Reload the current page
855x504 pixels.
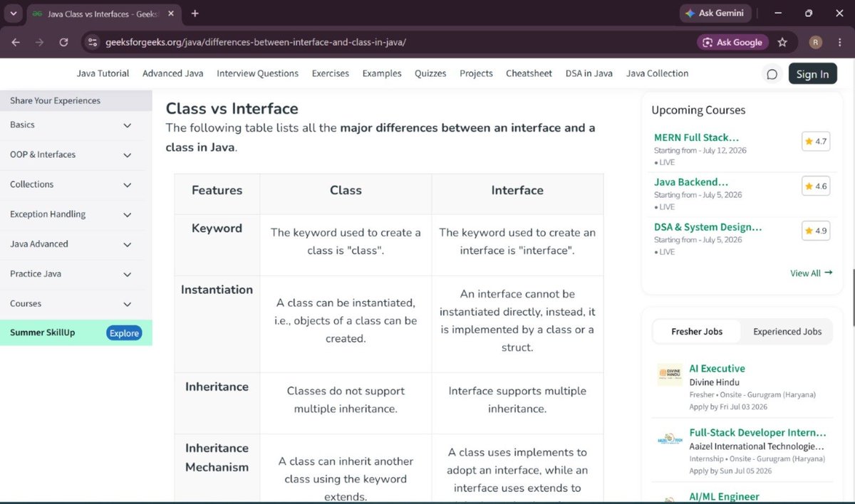pyautogui.click(x=63, y=42)
